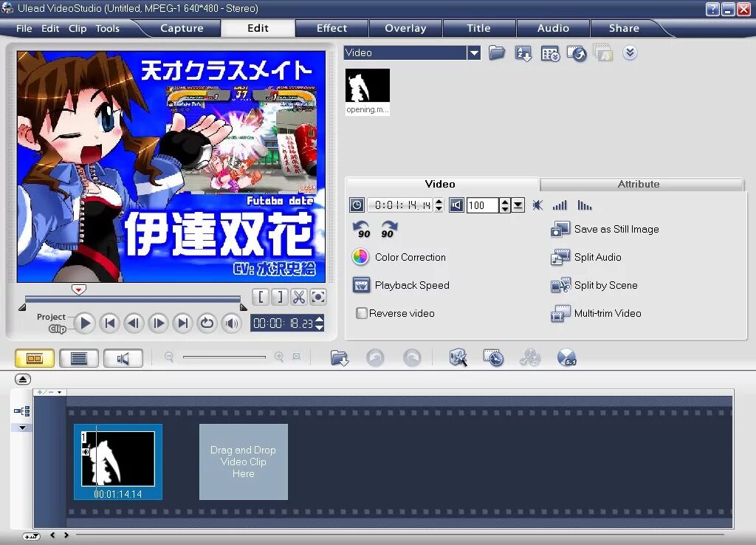
Task: Toggle Repeat playback
Action: (207, 323)
